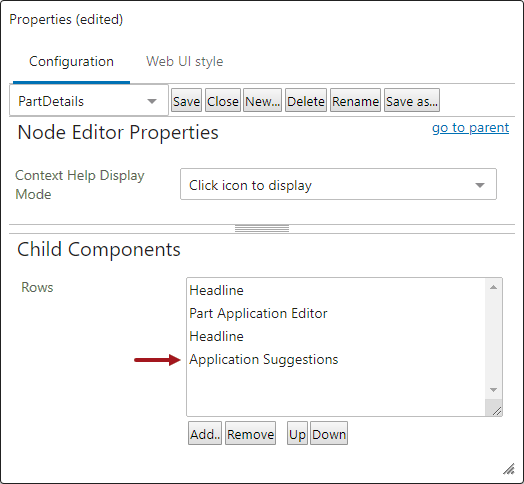This screenshot has height=484, width=524.
Task: Switch to the Web UI style tab
Action: click(184, 62)
